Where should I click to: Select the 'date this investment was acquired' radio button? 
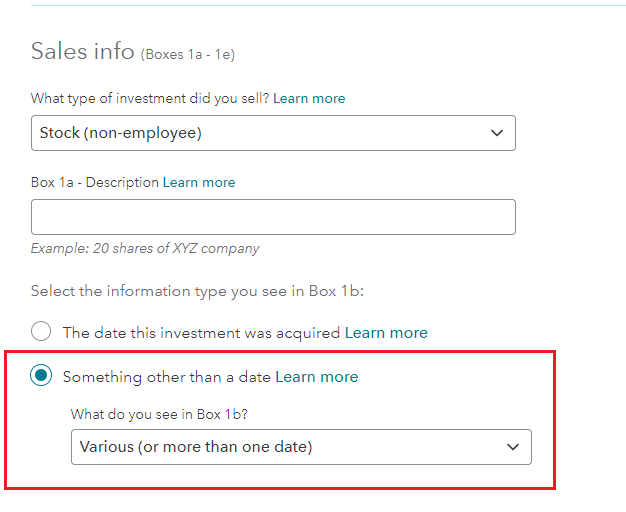[41, 331]
